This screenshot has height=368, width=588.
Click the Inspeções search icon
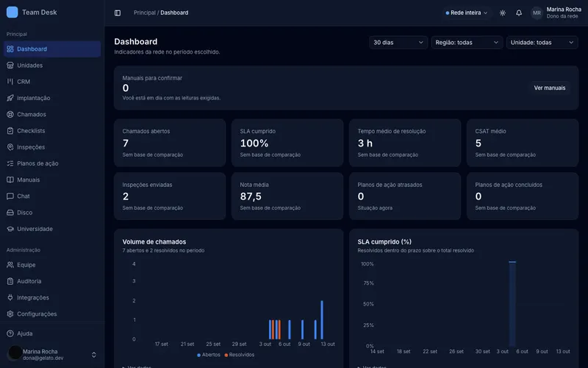(10, 147)
